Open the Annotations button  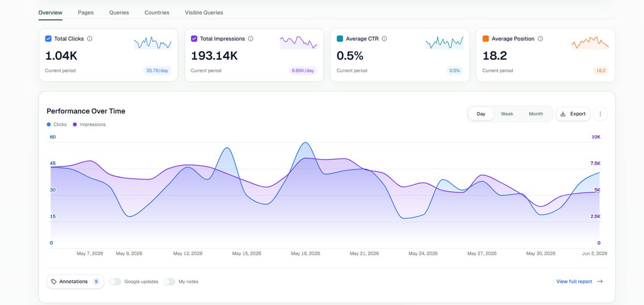click(75, 281)
